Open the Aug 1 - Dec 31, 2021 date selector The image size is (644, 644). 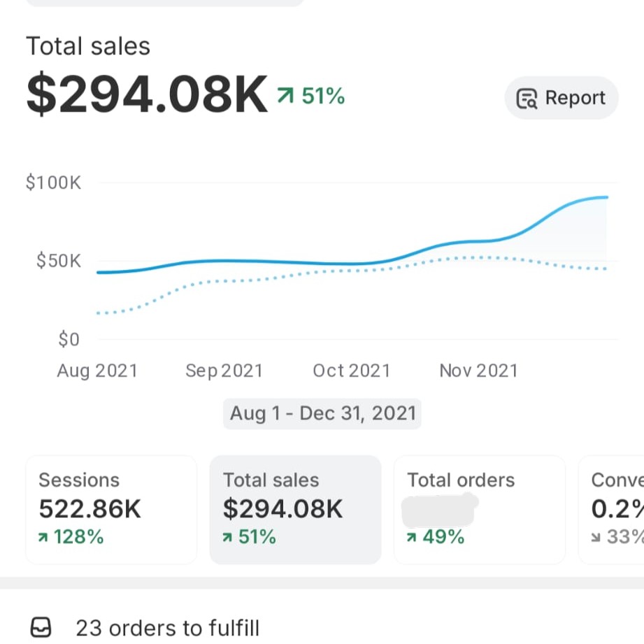click(x=322, y=413)
